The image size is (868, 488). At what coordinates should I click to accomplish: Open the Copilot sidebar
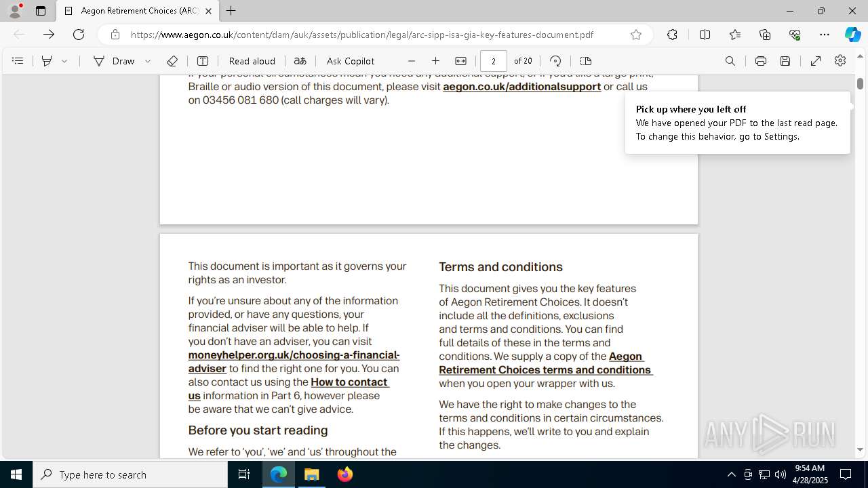pyautogui.click(x=852, y=35)
